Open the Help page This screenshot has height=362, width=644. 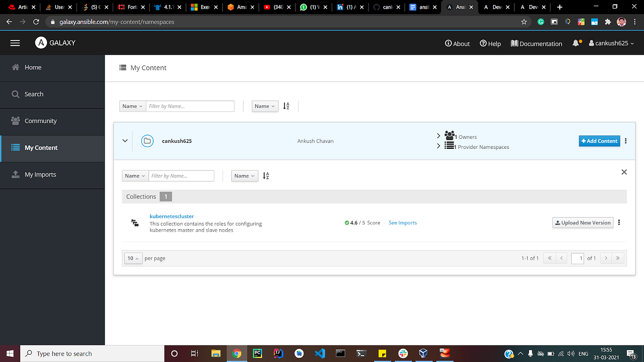tap(490, 43)
